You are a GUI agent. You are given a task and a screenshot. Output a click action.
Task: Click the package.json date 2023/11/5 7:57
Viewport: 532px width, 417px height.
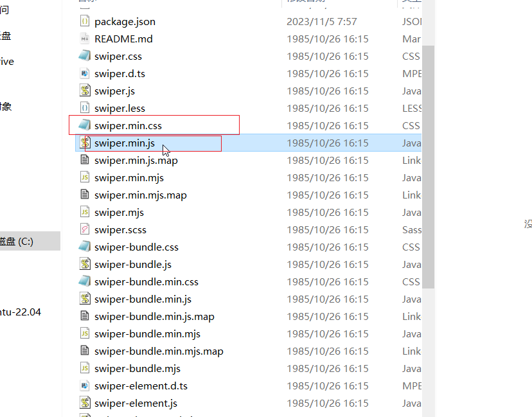click(x=322, y=22)
